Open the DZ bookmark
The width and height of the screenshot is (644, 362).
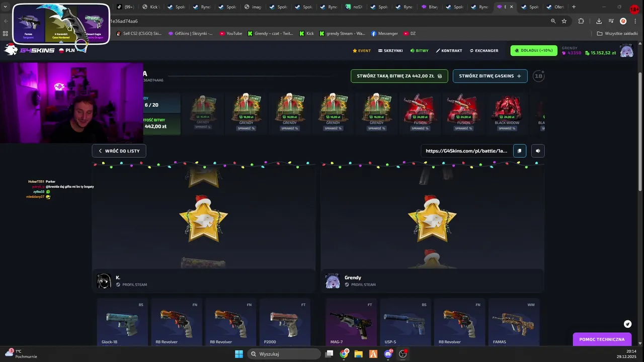click(x=410, y=34)
